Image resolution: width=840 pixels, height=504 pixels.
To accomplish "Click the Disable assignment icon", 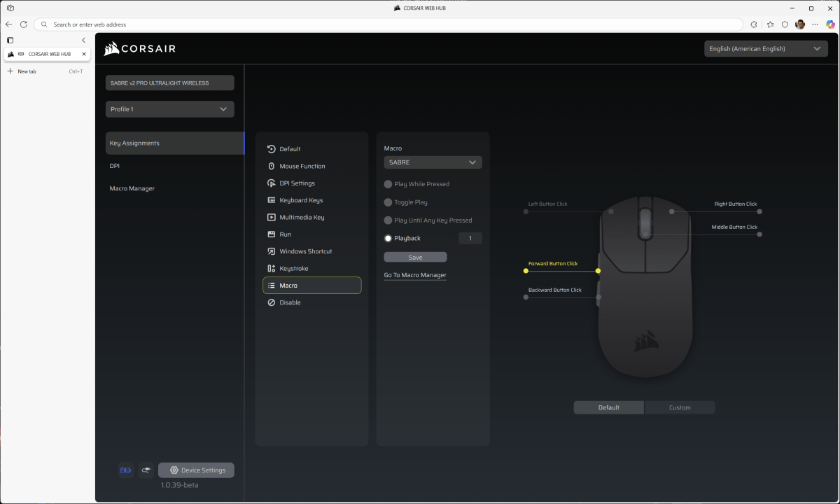I will (272, 302).
